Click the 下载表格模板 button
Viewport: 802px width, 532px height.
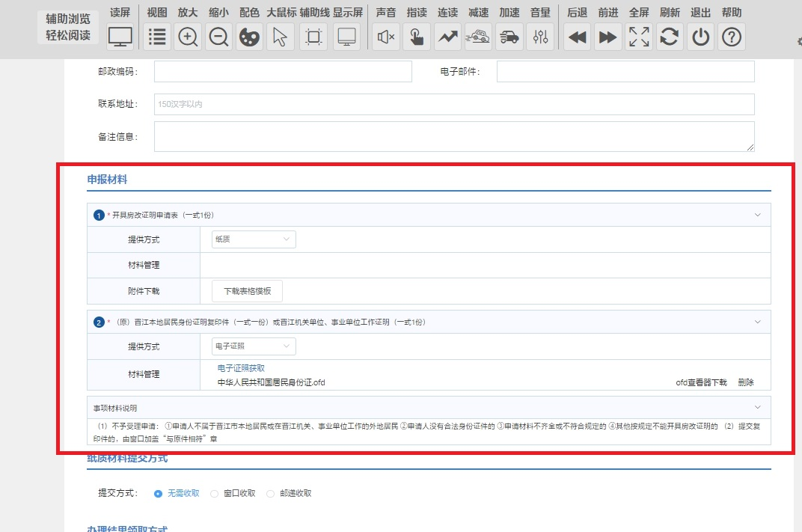pos(247,291)
